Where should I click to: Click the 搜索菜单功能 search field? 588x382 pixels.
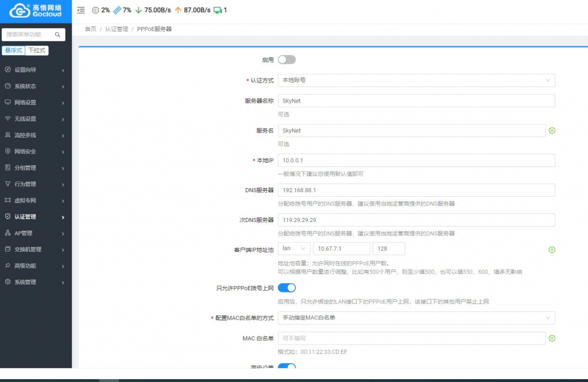pyautogui.click(x=33, y=34)
